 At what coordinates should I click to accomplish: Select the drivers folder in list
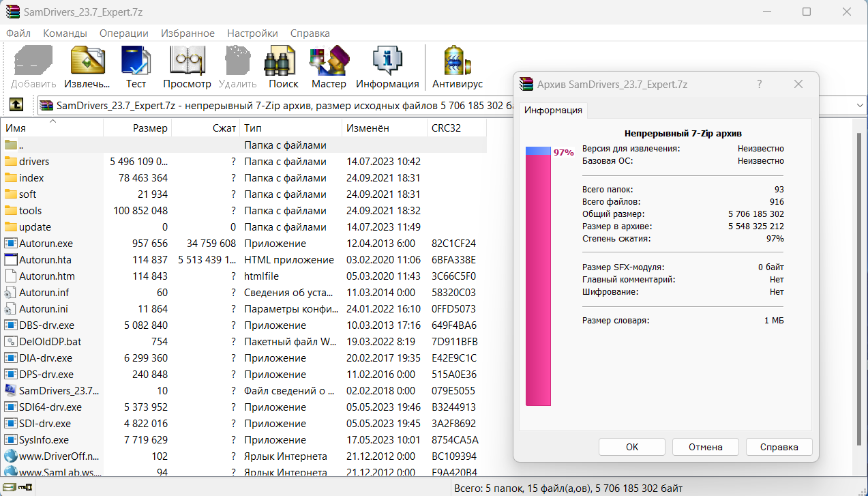coord(34,162)
